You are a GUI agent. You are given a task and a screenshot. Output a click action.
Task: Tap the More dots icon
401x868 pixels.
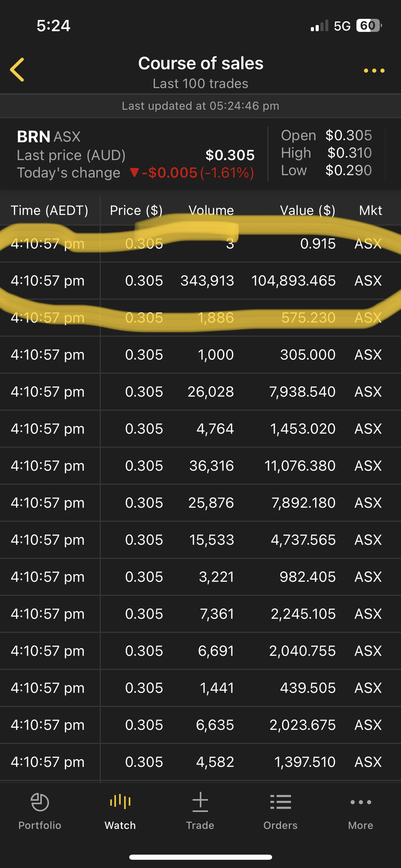pyautogui.click(x=361, y=802)
